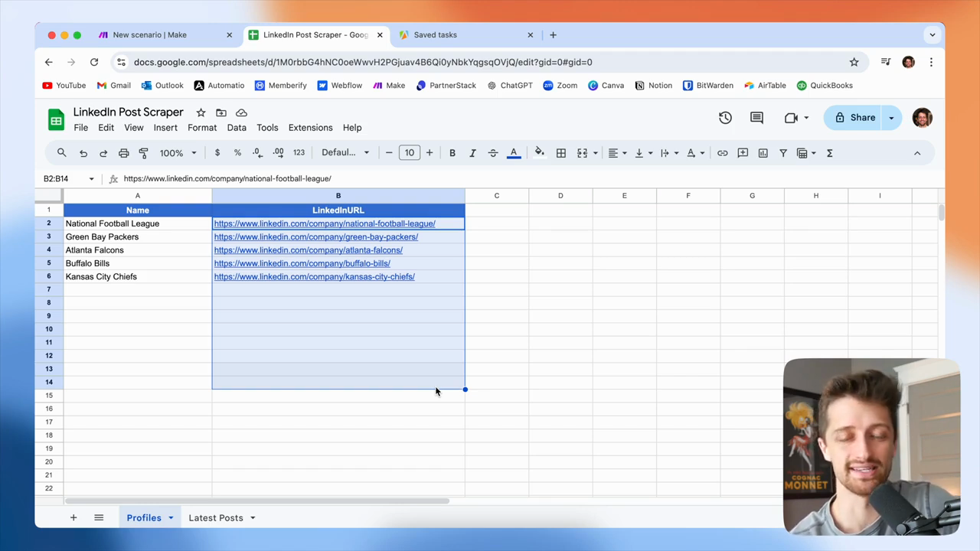
Task: Click the Insert comment icon
Action: 743,153
